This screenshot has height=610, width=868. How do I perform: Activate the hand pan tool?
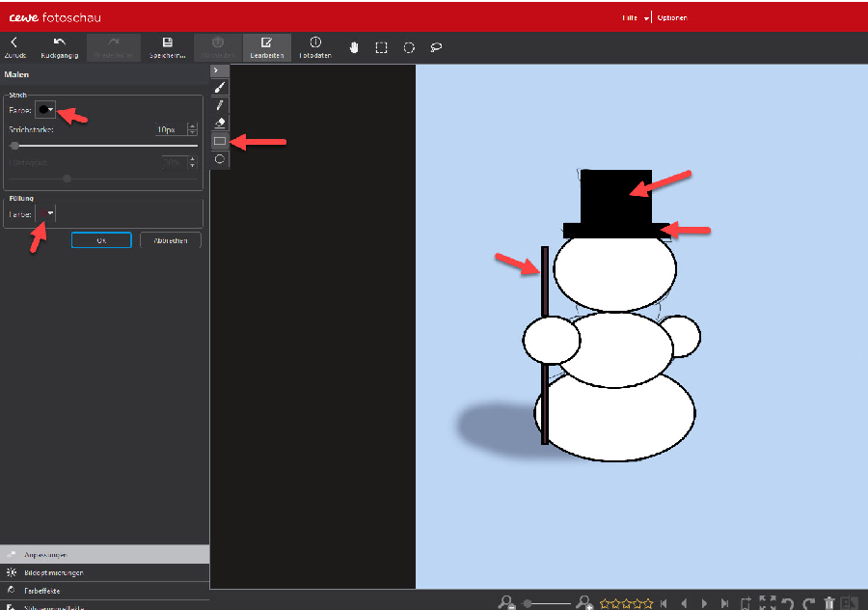point(354,47)
